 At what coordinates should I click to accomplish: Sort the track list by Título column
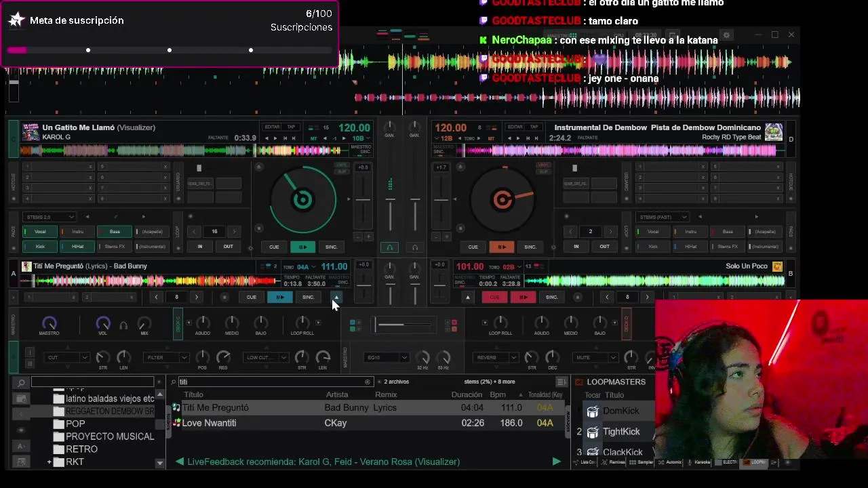[194, 394]
